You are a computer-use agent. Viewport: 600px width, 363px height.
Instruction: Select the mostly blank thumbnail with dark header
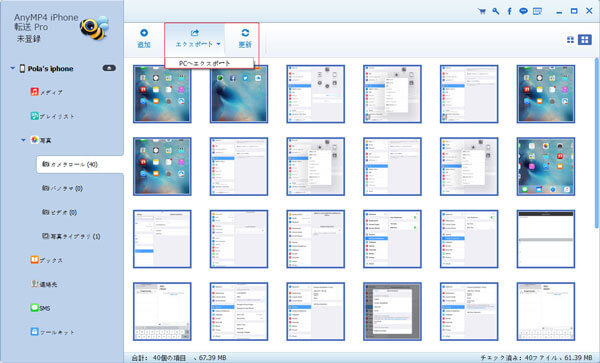(x=546, y=239)
